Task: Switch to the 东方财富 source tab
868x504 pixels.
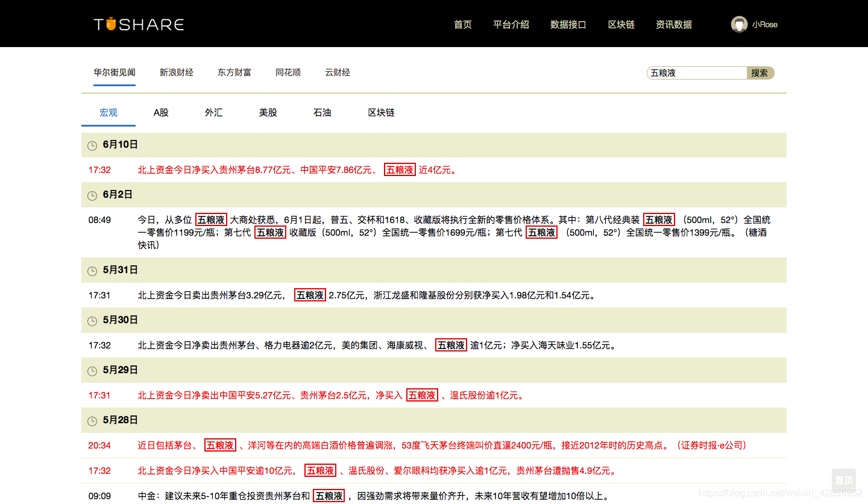Action: point(234,72)
